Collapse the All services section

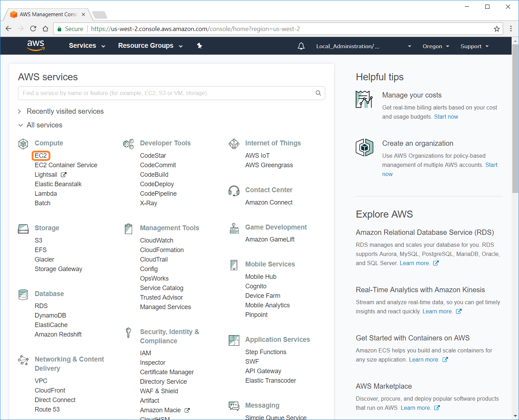[x=40, y=125]
